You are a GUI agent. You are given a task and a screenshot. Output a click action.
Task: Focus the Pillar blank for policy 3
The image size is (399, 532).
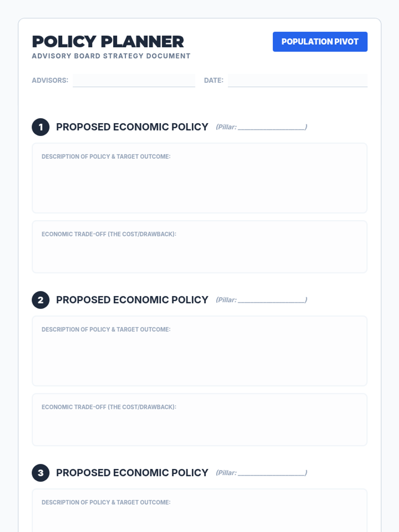point(272,473)
